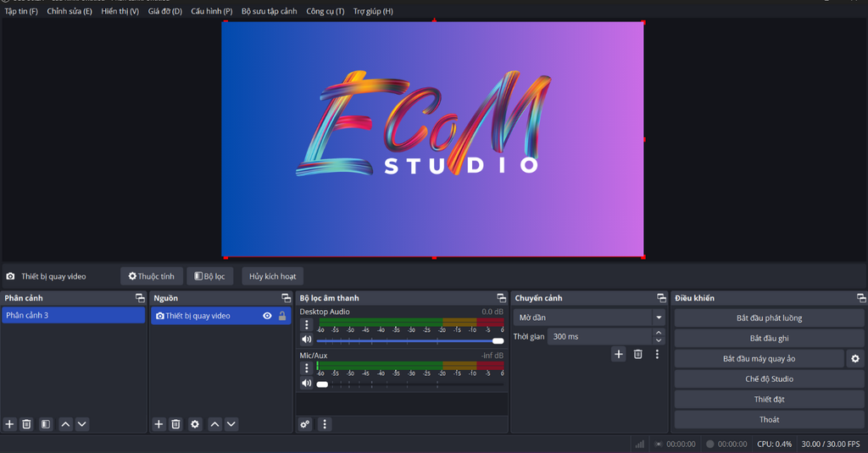Undock the Bộ lọc âm thanh panel
The image size is (868, 453).
[502, 298]
